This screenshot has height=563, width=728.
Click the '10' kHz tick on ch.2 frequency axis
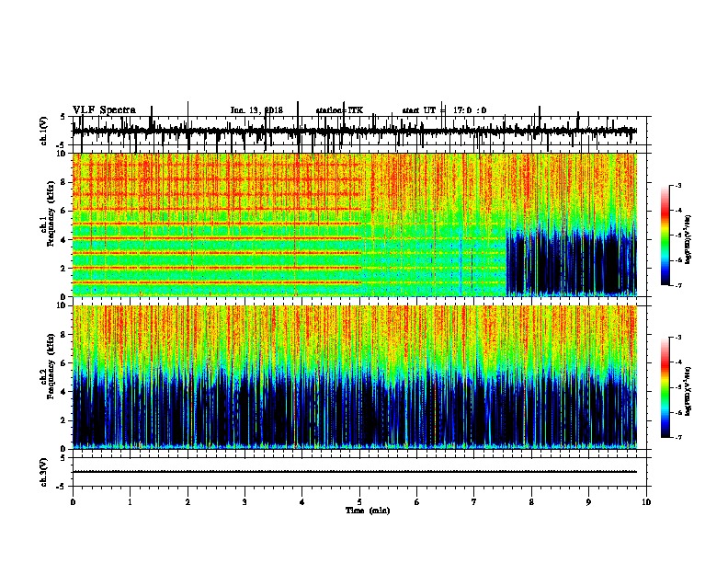coord(63,305)
